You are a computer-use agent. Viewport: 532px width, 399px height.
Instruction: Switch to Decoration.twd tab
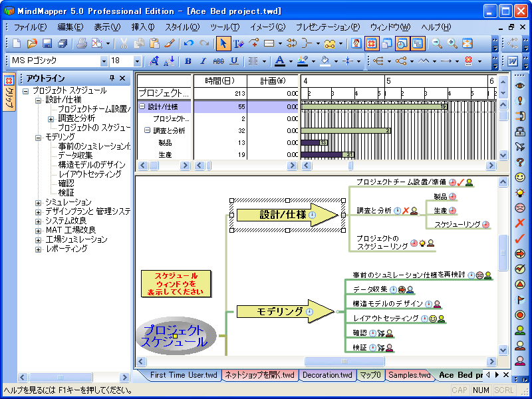pyautogui.click(x=327, y=375)
